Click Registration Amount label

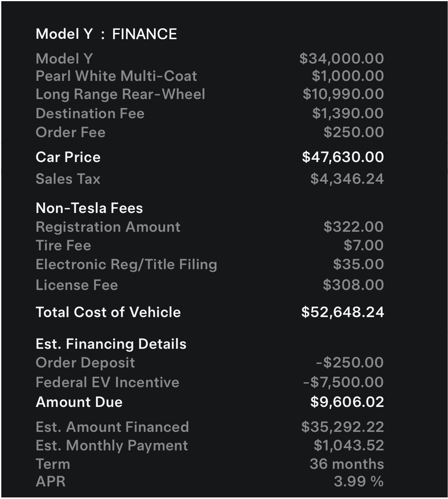[108, 227]
